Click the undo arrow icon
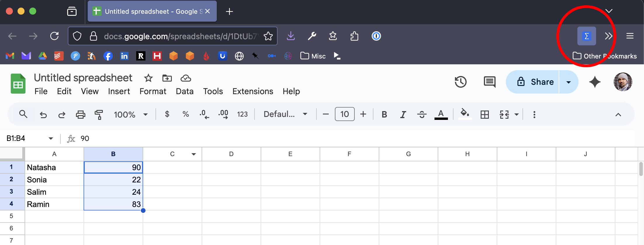The width and height of the screenshot is (644, 245). pos(43,114)
